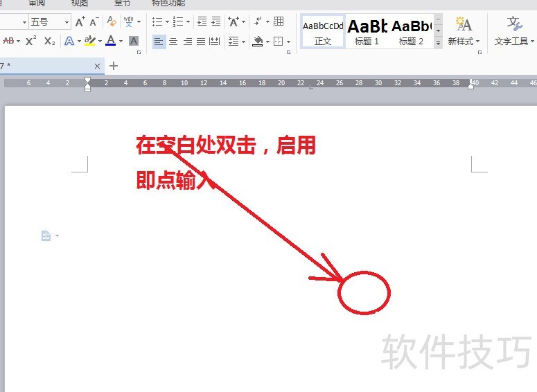537x392 pixels.
Task: Open the 特色功能 special features tab
Action: click(x=168, y=3)
